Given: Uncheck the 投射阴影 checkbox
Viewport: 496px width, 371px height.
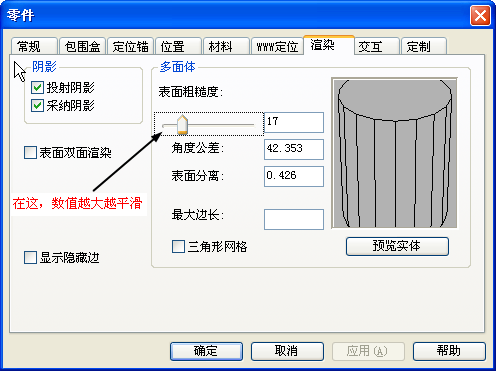Looking at the screenshot, I should coord(37,88).
